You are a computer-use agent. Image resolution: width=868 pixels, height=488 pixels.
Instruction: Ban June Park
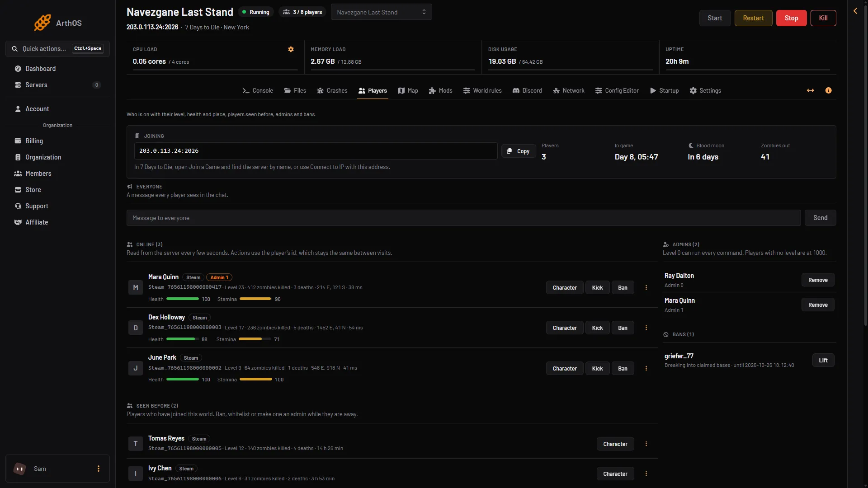[623, 369]
